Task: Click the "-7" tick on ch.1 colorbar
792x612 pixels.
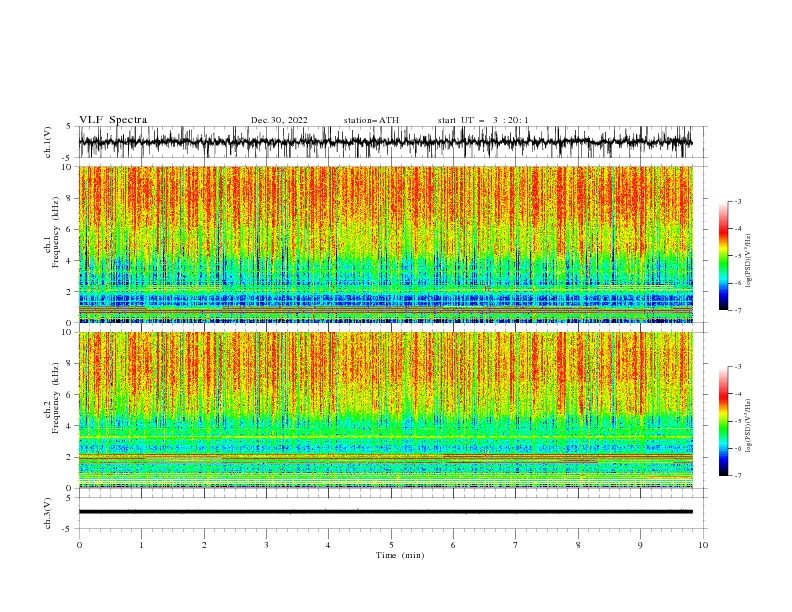Action: click(738, 310)
